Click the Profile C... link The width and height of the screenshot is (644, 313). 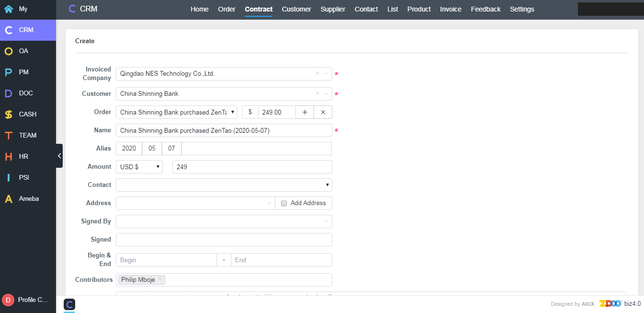tap(33, 300)
